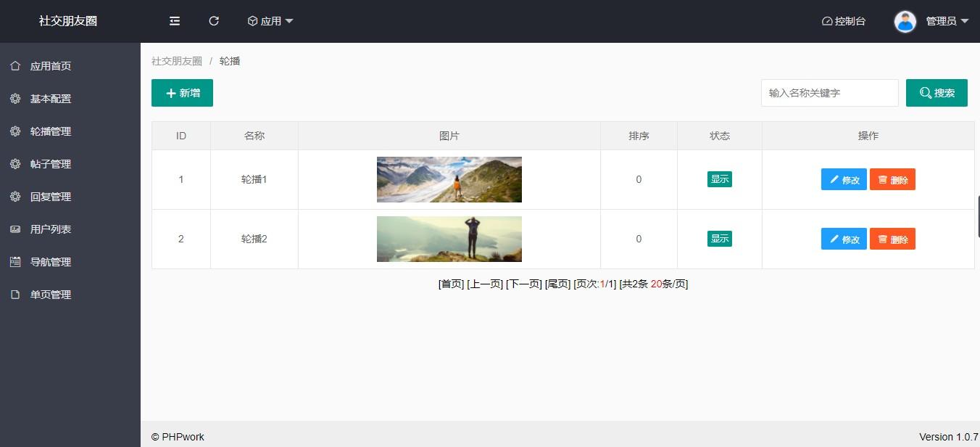Click the 上一页 previous page link
Viewport: 980px width, 447px height.
[x=485, y=284]
